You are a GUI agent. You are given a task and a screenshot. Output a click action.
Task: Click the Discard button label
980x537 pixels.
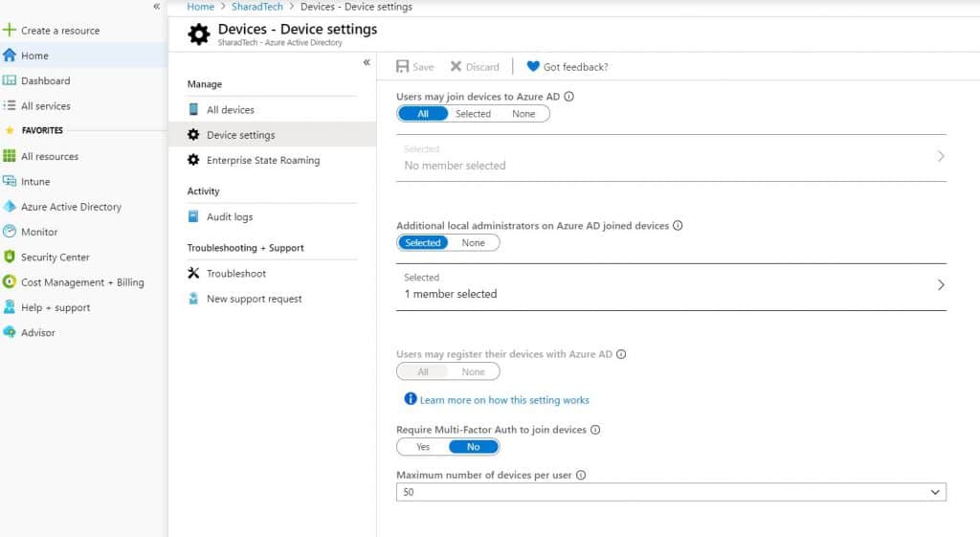tap(482, 67)
